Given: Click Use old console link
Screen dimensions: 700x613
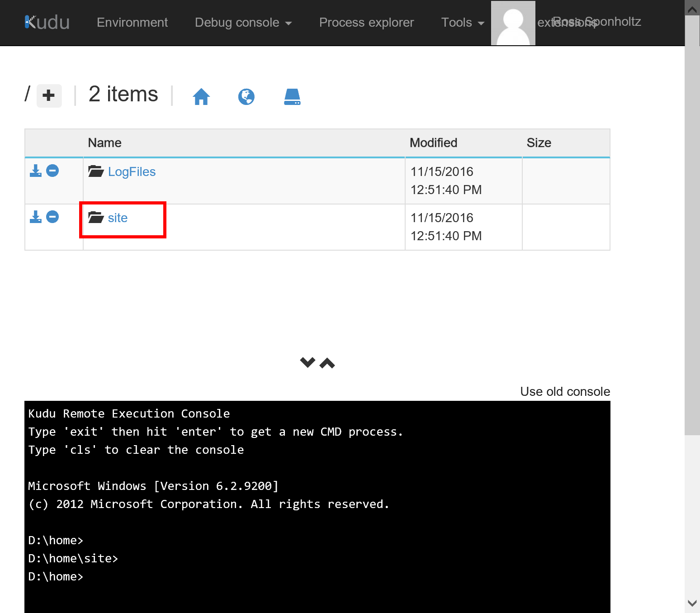Looking at the screenshot, I should [x=565, y=391].
